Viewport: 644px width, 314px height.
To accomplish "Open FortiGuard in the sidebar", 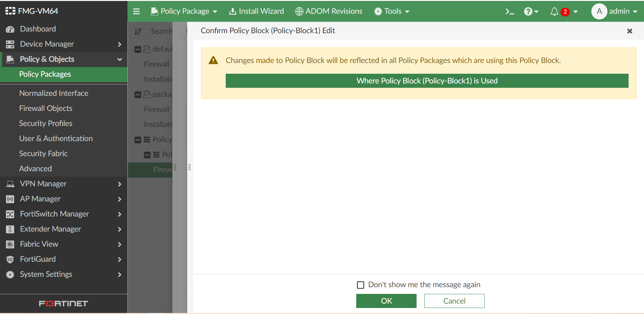I will point(38,259).
